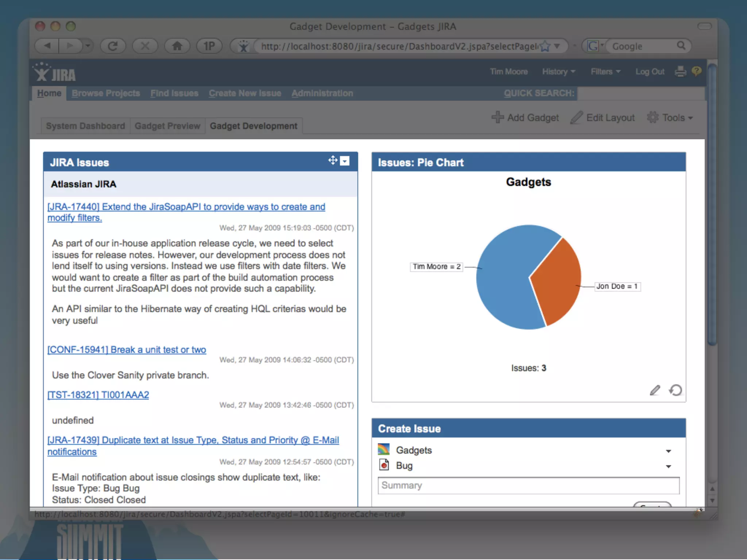Open the Create New Issue menu item
747x560 pixels.
pyautogui.click(x=245, y=93)
